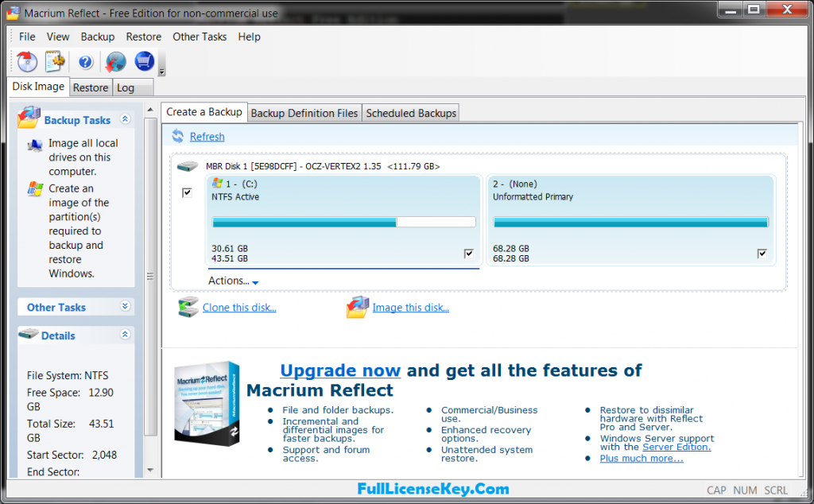Click the SCRL status bar indicator
Screen dimensions: 814x504
click(x=776, y=490)
